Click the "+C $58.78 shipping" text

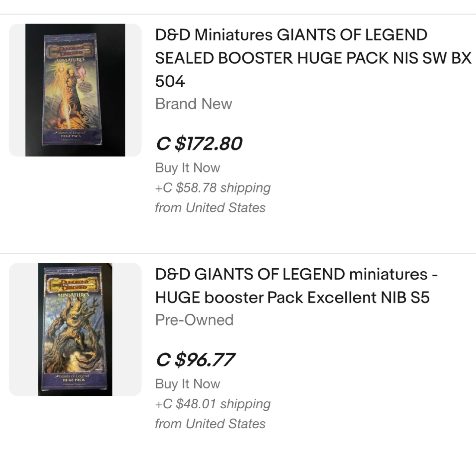pos(213,188)
